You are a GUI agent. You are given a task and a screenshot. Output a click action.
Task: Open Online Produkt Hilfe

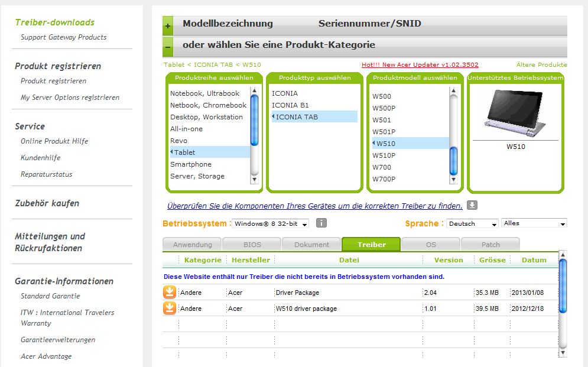pyautogui.click(x=54, y=141)
